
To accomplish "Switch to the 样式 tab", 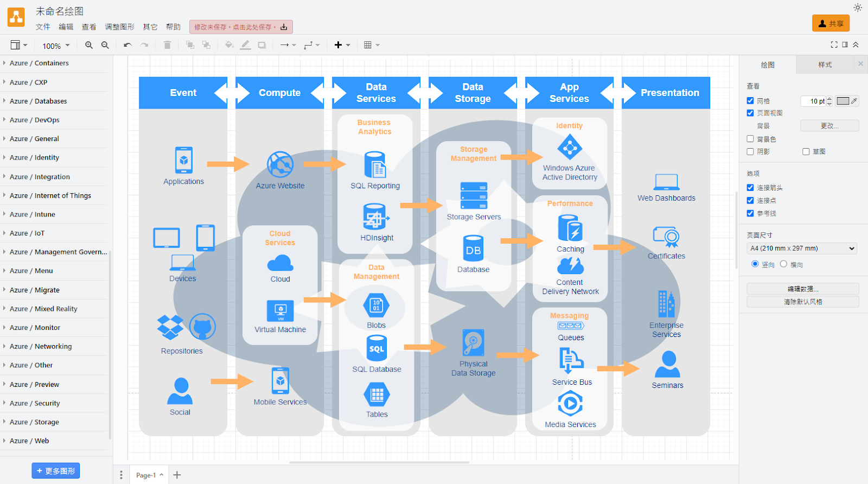I will (x=825, y=65).
